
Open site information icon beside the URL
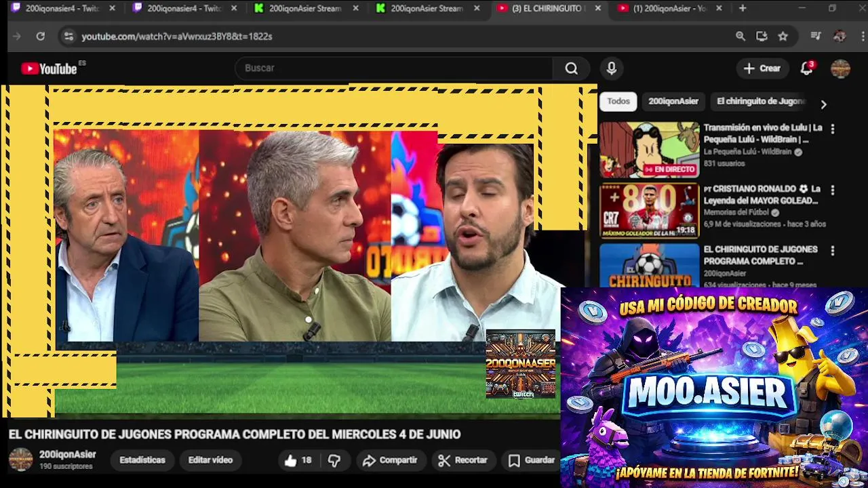click(x=68, y=37)
